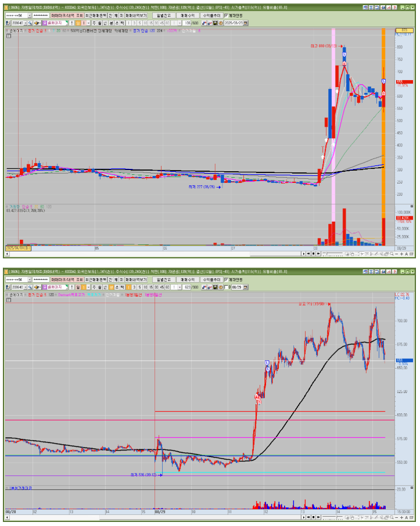
Task: Click the chart zoom slider under lower chart
Action: tap(333, 518)
